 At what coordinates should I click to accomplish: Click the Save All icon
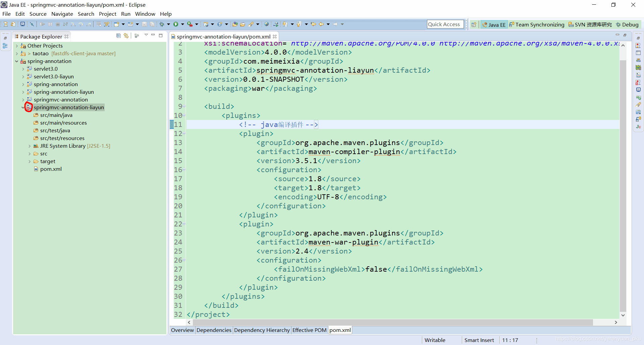[152, 24]
